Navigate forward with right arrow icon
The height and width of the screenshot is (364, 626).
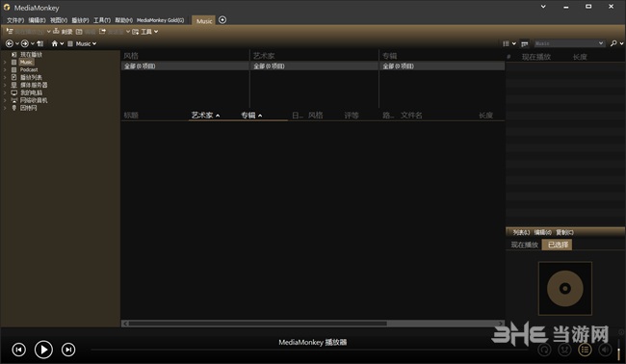(25, 43)
